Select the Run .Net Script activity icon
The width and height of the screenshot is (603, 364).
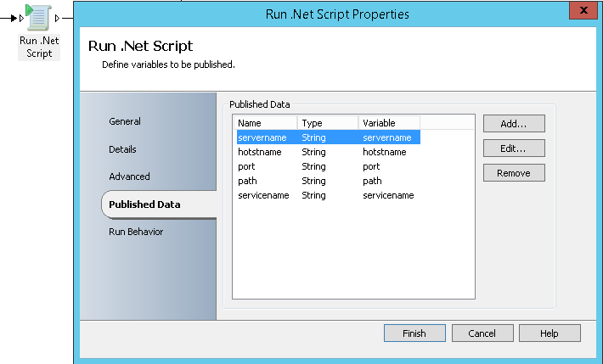[x=38, y=17]
